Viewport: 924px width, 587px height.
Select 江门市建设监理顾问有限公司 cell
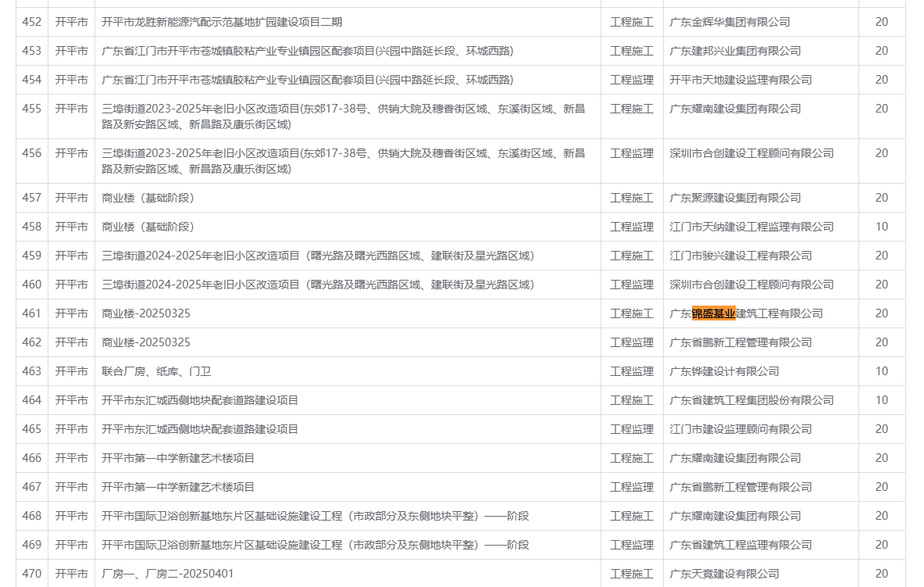(x=740, y=429)
